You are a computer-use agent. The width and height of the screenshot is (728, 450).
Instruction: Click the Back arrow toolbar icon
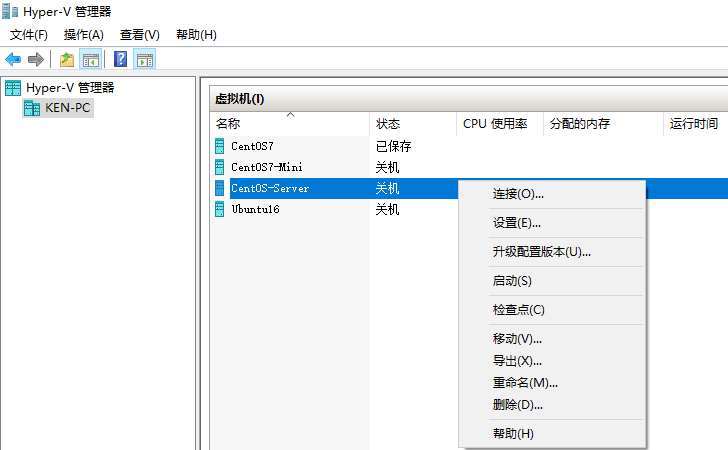pyautogui.click(x=13, y=59)
